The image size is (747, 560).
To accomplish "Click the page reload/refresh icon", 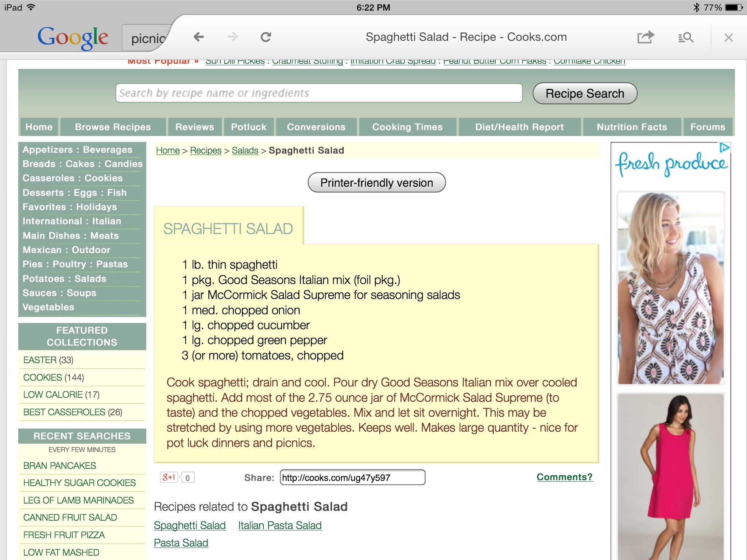I will click(266, 37).
